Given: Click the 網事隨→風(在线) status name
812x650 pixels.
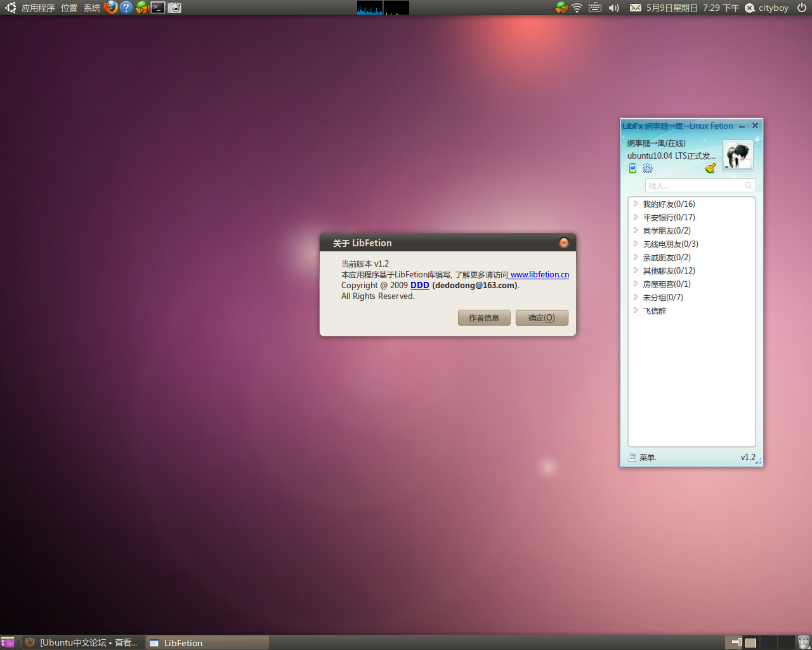Looking at the screenshot, I should tap(657, 143).
